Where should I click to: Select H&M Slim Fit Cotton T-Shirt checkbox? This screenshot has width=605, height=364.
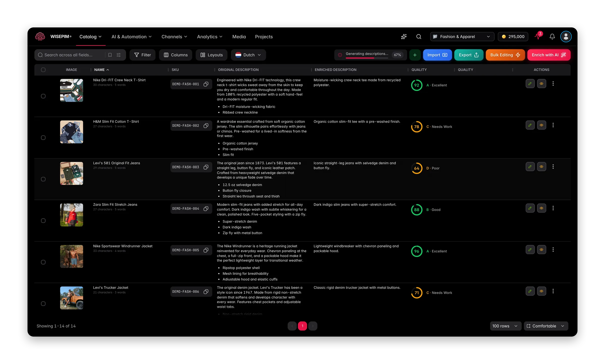click(43, 138)
